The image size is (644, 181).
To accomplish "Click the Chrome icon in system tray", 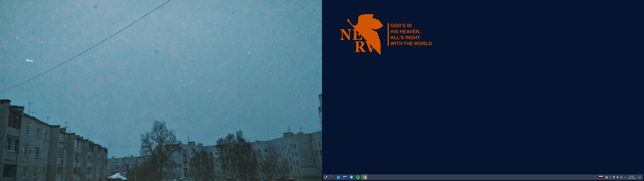I will point(607,177).
